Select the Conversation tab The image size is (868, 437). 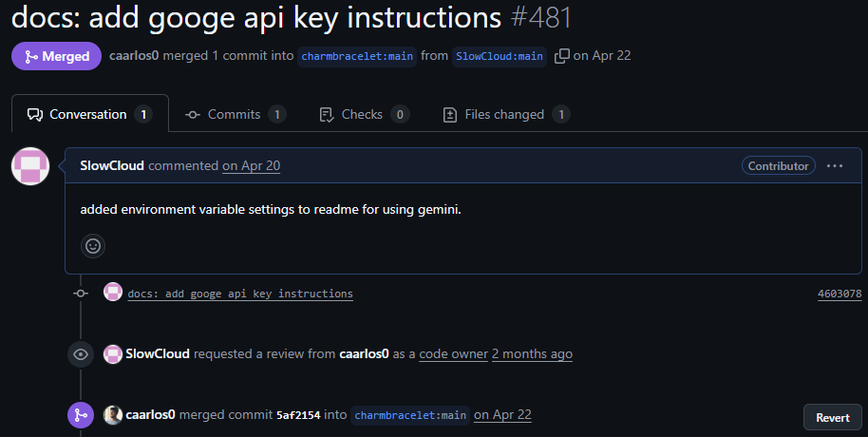[89, 115]
